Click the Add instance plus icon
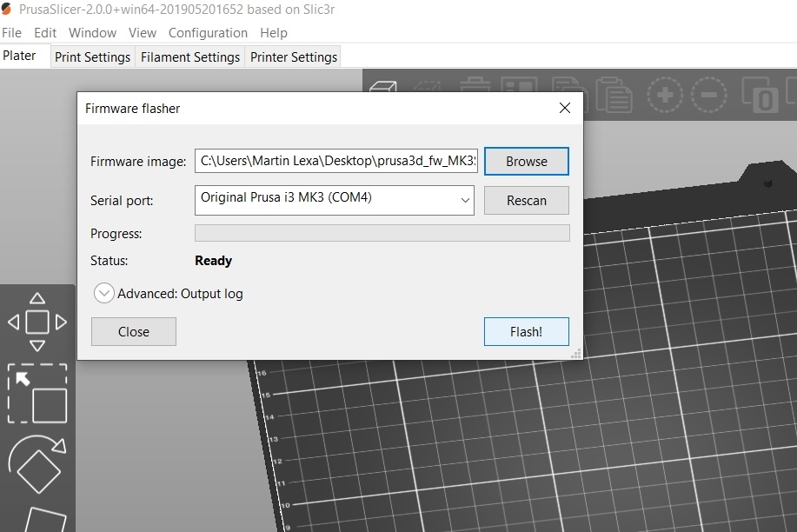Screen dimensions: 797x532 coord(666,94)
